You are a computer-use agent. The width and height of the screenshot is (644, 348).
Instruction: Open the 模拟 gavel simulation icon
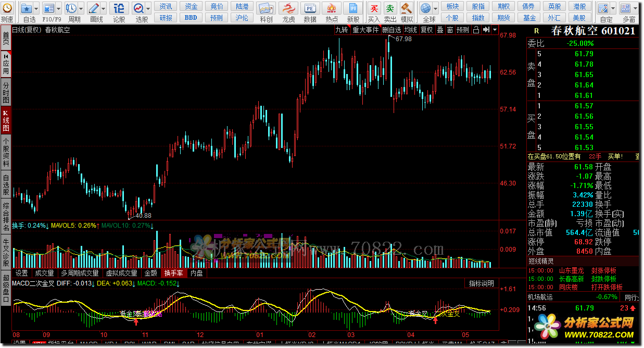[407, 8]
